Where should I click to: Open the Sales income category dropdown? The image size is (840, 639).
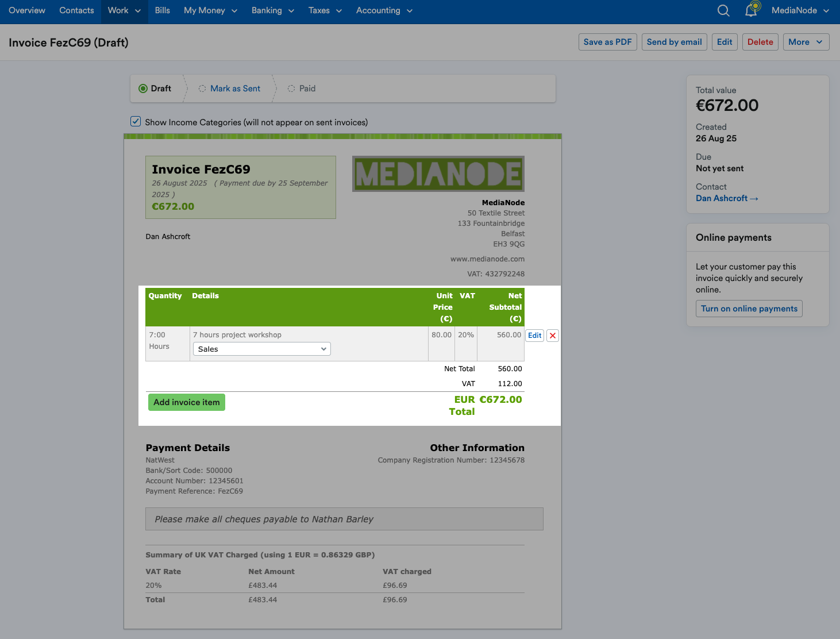(262, 349)
